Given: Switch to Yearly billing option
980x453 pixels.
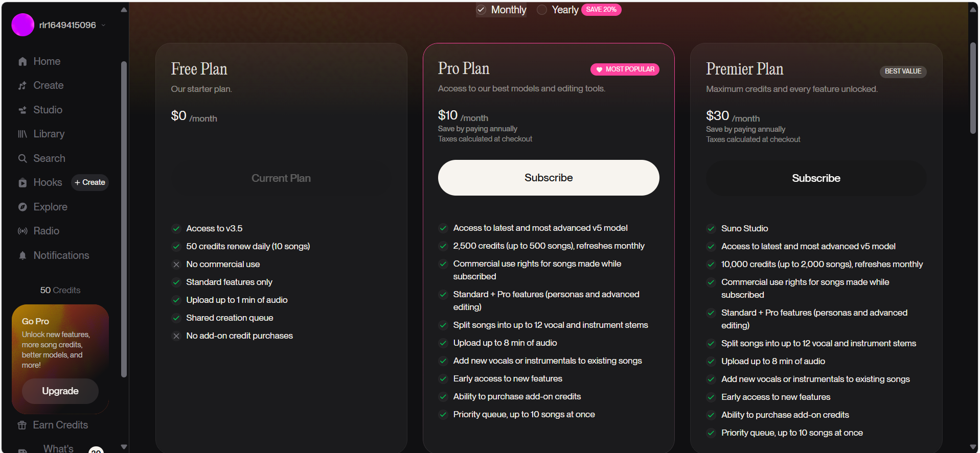Looking at the screenshot, I should click(x=557, y=10).
